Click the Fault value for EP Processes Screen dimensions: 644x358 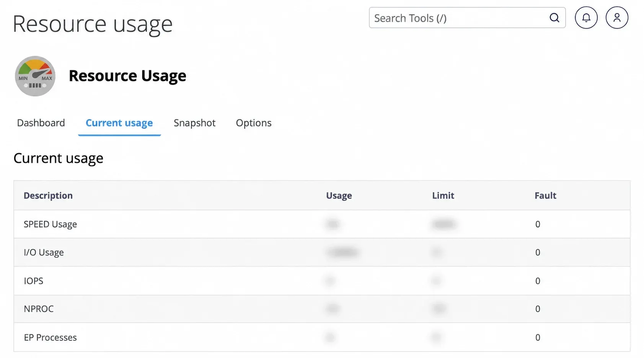[x=538, y=338]
